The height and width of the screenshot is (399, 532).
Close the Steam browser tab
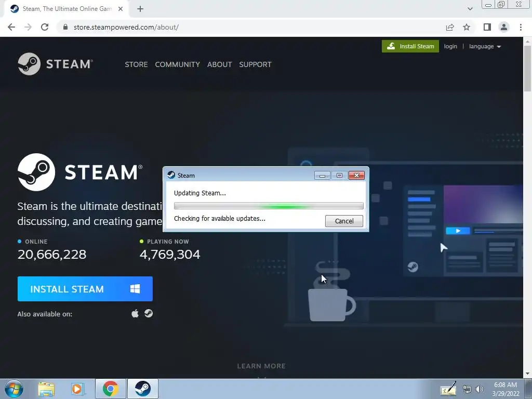[x=121, y=9]
